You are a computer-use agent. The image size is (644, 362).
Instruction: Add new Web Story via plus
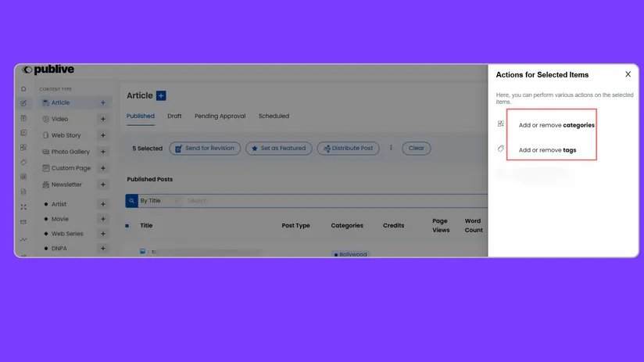coord(103,135)
